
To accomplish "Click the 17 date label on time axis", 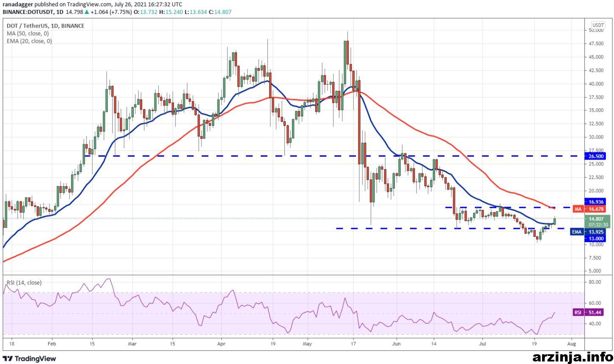I will click(x=354, y=344).
